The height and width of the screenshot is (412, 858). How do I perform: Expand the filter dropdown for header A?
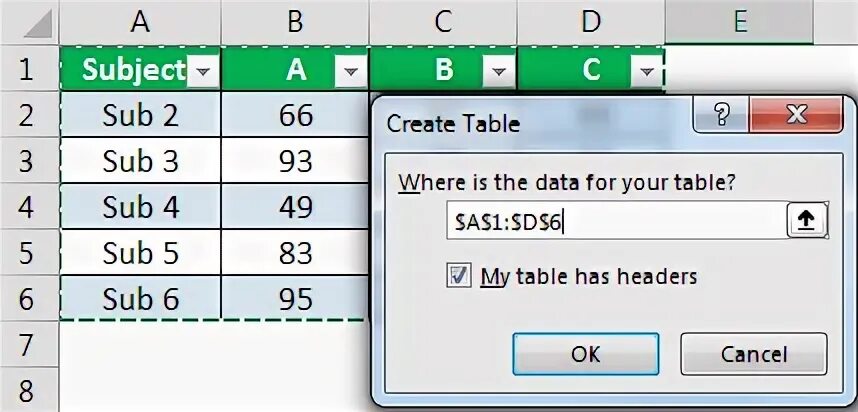click(x=350, y=71)
